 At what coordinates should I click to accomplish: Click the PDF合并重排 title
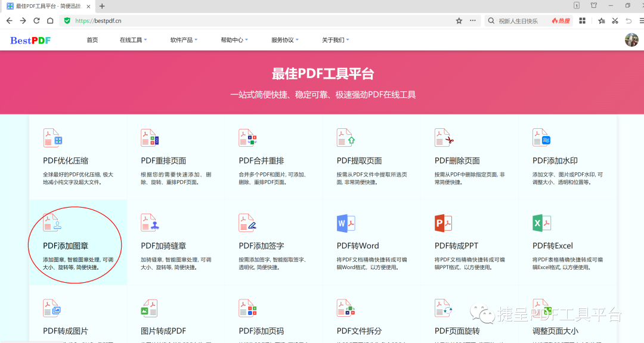262,160
